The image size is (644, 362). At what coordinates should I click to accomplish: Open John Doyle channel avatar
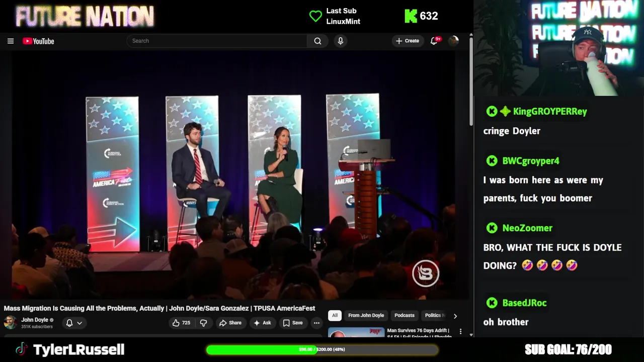coord(10,322)
